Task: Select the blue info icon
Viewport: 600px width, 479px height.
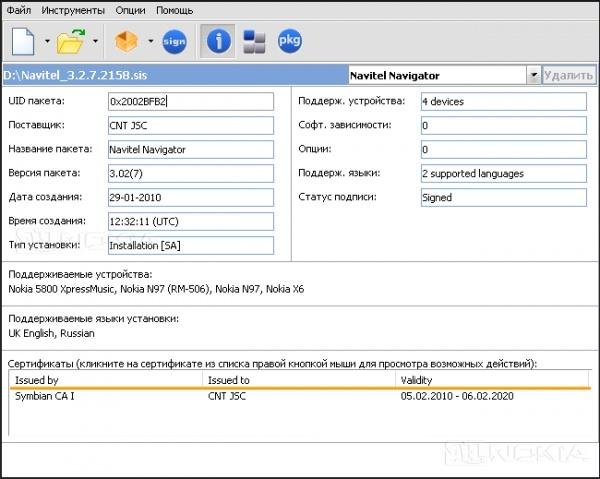Action: pos(218,41)
